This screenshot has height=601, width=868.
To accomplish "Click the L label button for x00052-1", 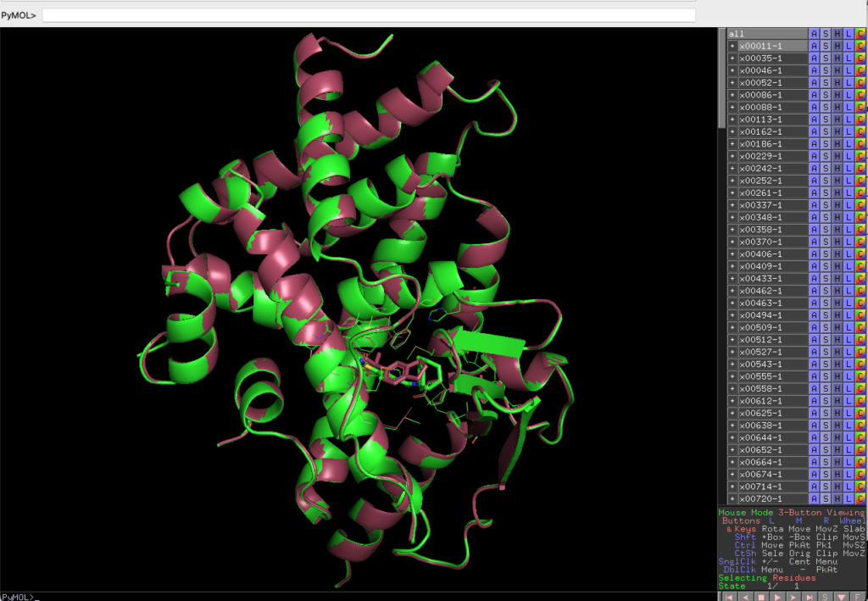I will click(x=849, y=82).
